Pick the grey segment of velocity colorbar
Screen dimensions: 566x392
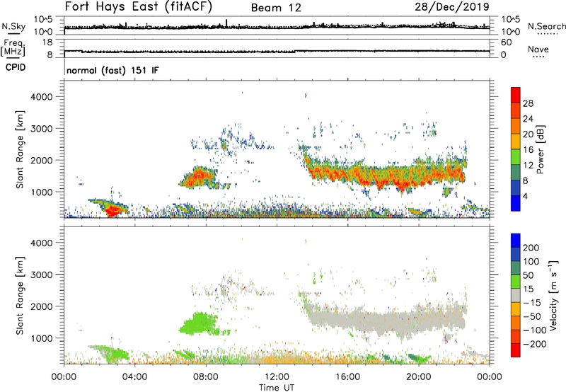point(516,295)
